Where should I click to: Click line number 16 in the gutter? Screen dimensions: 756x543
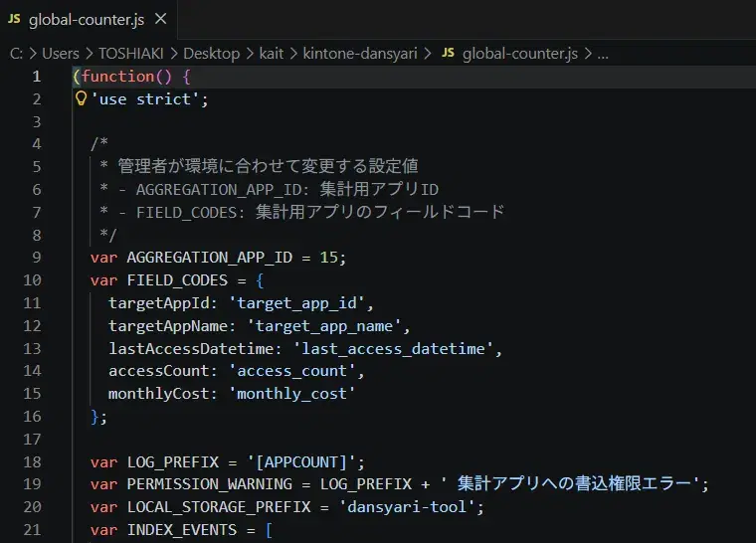point(32,416)
